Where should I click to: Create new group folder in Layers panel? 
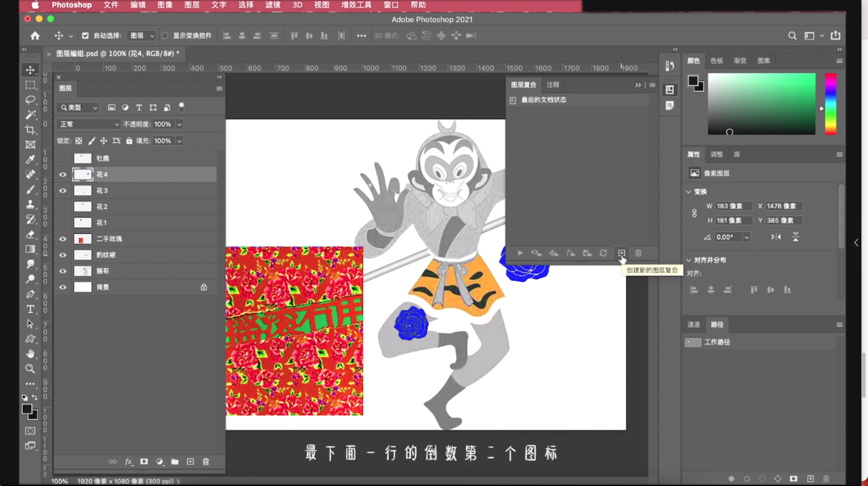coord(175,461)
